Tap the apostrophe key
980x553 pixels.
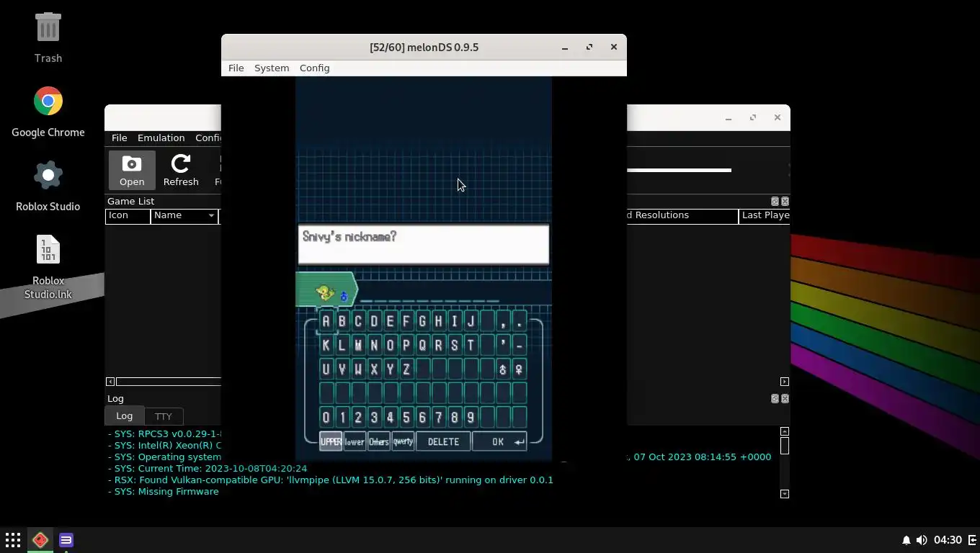503,345
